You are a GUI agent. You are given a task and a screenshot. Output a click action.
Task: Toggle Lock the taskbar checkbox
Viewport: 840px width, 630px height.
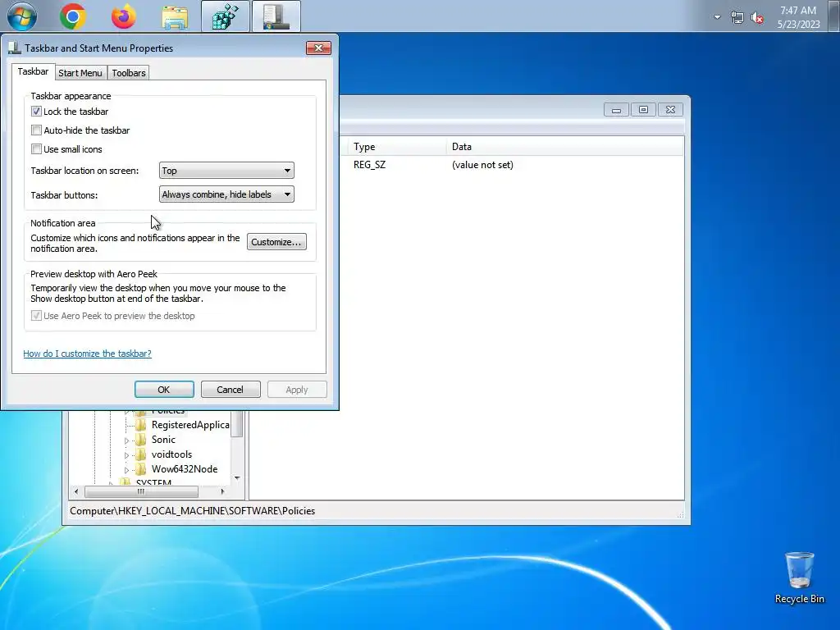(36, 112)
